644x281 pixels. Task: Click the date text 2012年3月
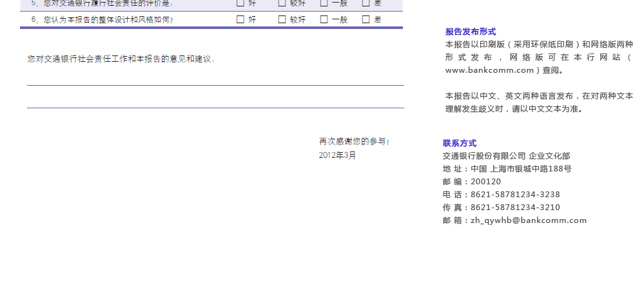pos(337,155)
